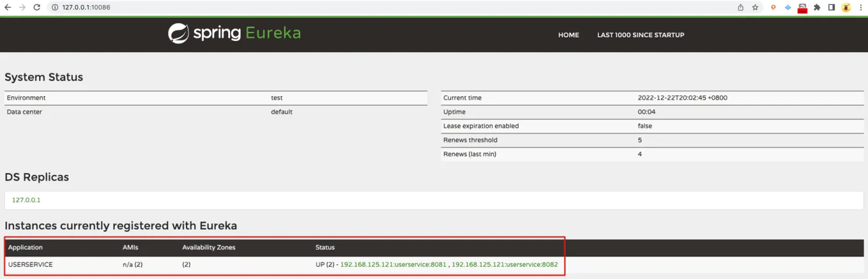Bookmark this page with the star icon
Viewport: 868px width, 279px height.
(755, 7)
